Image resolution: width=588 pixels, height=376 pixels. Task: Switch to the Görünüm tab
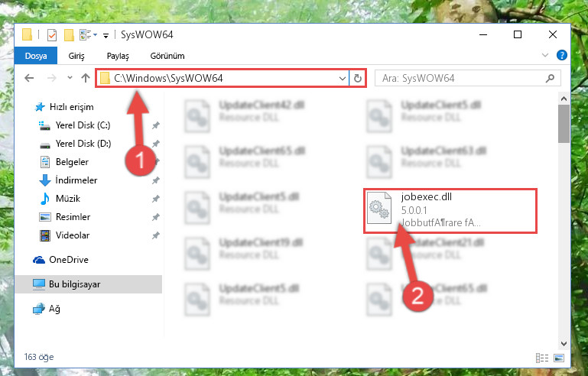(167, 56)
